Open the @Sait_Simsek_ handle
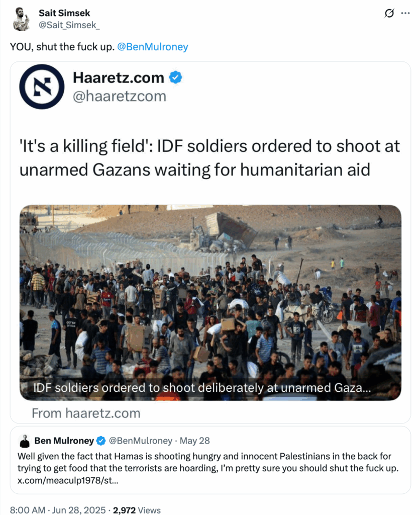The image size is (420, 515). [69, 25]
